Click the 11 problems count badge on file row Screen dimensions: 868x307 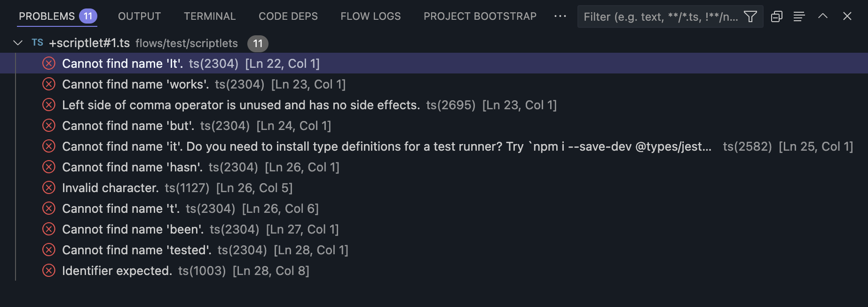point(258,43)
